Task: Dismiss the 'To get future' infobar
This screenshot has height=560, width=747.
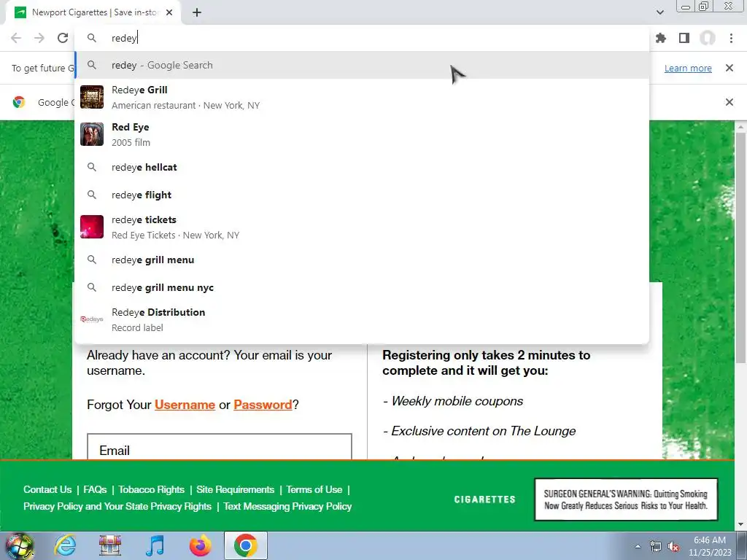Action: tap(729, 68)
